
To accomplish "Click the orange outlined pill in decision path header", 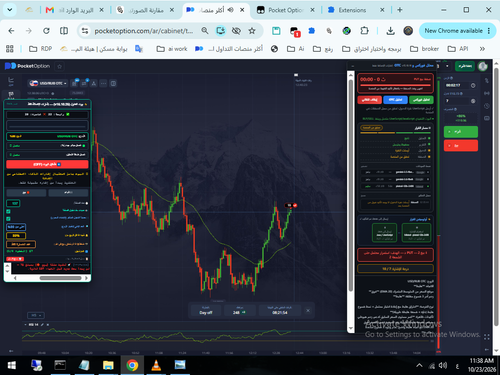I will pyautogui.click(x=371, y=128).
